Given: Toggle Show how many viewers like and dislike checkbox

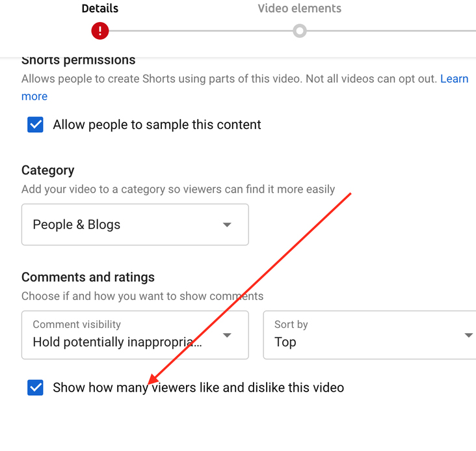Looking at the screenshot, I should (x=35, y=387).
